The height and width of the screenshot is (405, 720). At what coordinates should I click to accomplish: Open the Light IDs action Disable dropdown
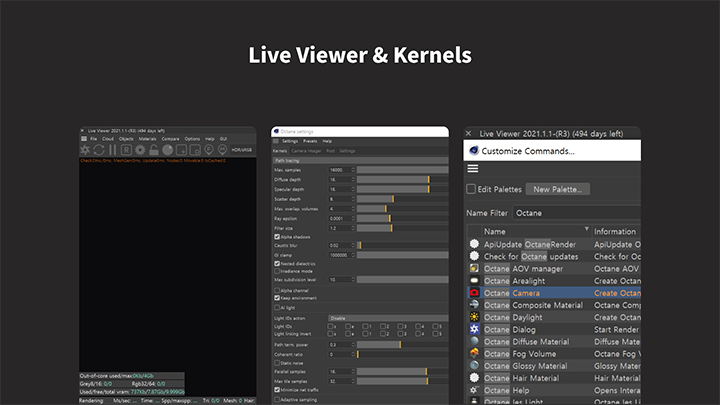click(388, 318)
